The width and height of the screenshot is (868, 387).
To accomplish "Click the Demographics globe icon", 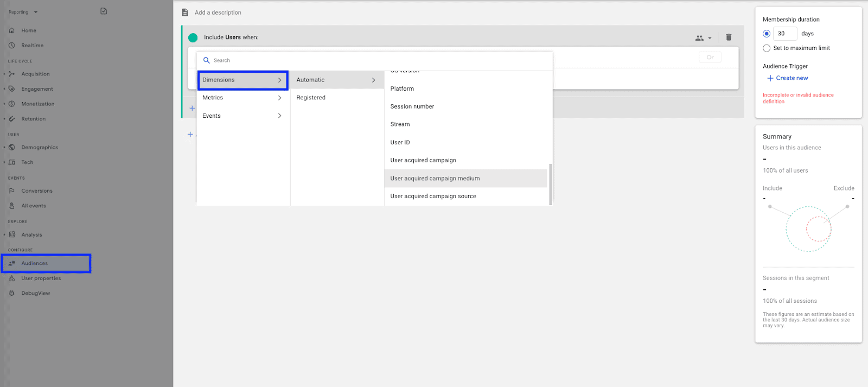I will (x=12, y=148).
